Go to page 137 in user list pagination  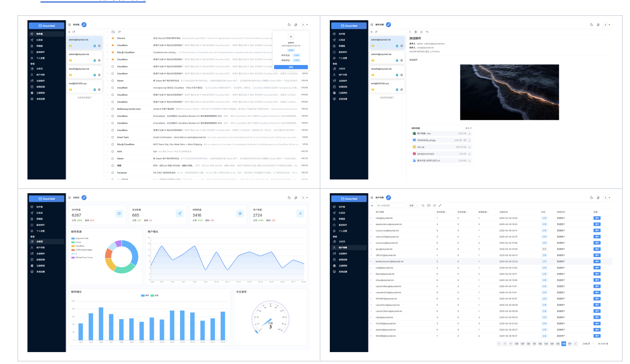tap(570, 344)
